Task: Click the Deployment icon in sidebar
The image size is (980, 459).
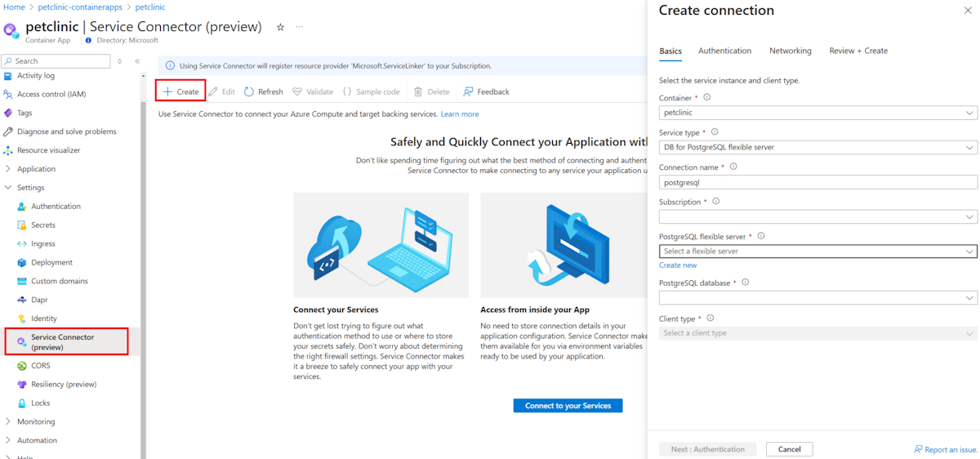Action: tap(22, 263)
